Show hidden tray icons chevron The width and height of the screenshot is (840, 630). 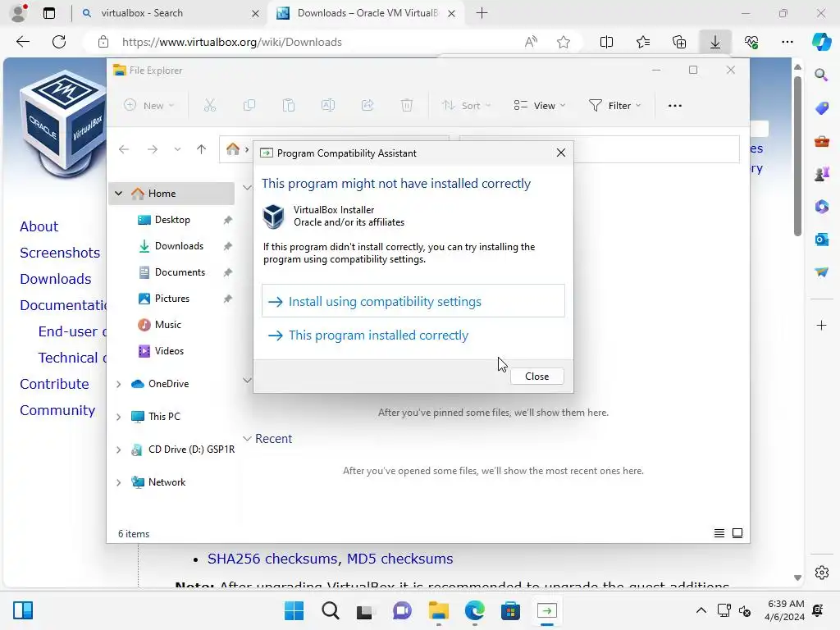701,610
